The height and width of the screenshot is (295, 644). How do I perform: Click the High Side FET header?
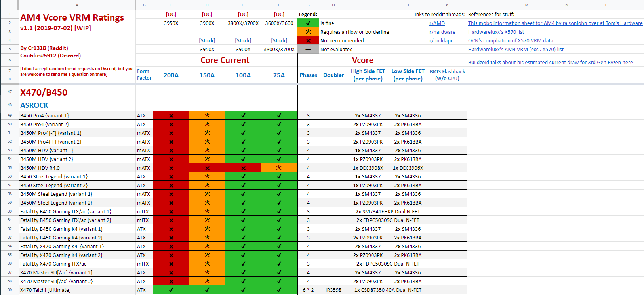pos(368,75)
